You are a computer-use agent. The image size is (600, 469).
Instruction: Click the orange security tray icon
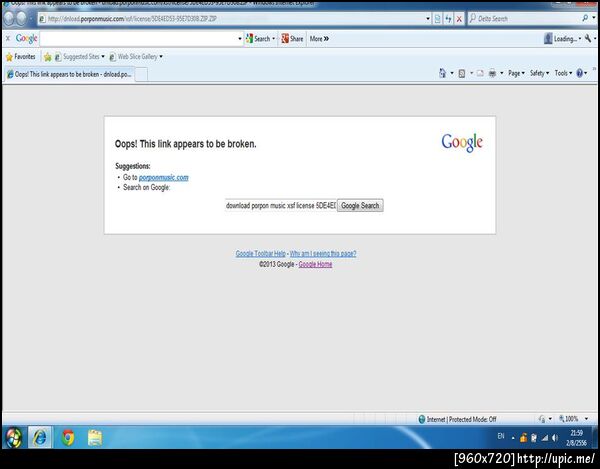(x=523, y=438)
